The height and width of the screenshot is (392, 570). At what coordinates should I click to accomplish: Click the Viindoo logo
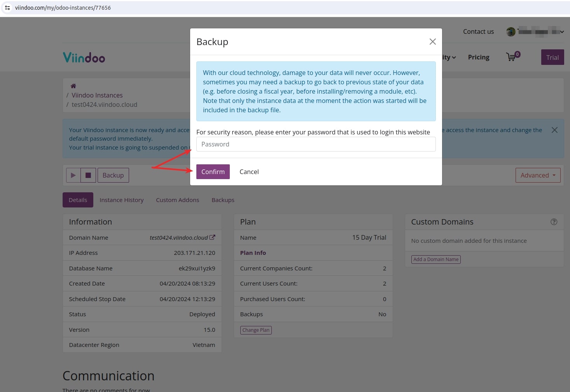coord(84,57)
